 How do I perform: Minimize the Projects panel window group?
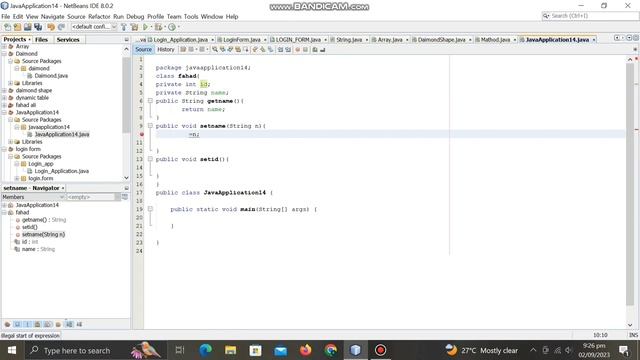pos(127,40)
